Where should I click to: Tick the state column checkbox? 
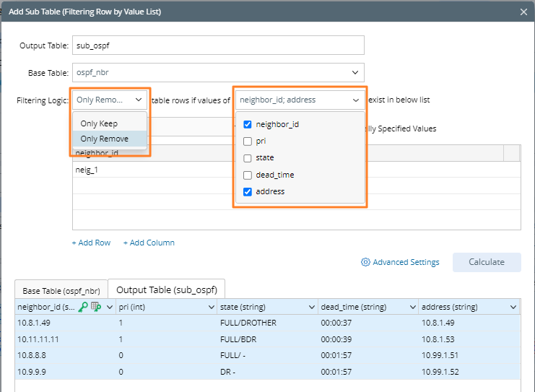(248, 157)
